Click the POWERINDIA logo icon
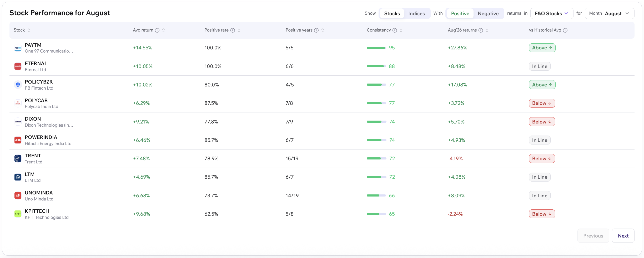Image resolution: width=644 pixels, height=258 pixels. coord(18,140)
